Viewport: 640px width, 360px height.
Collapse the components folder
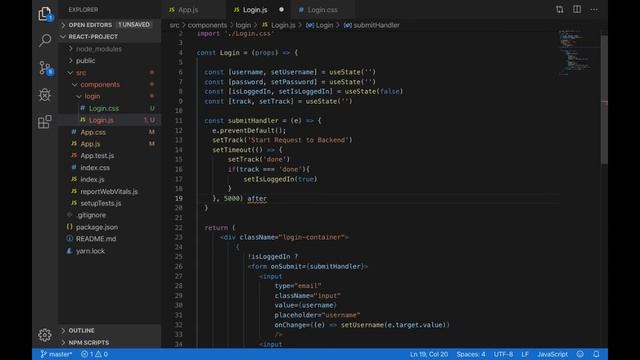point(100,84)
